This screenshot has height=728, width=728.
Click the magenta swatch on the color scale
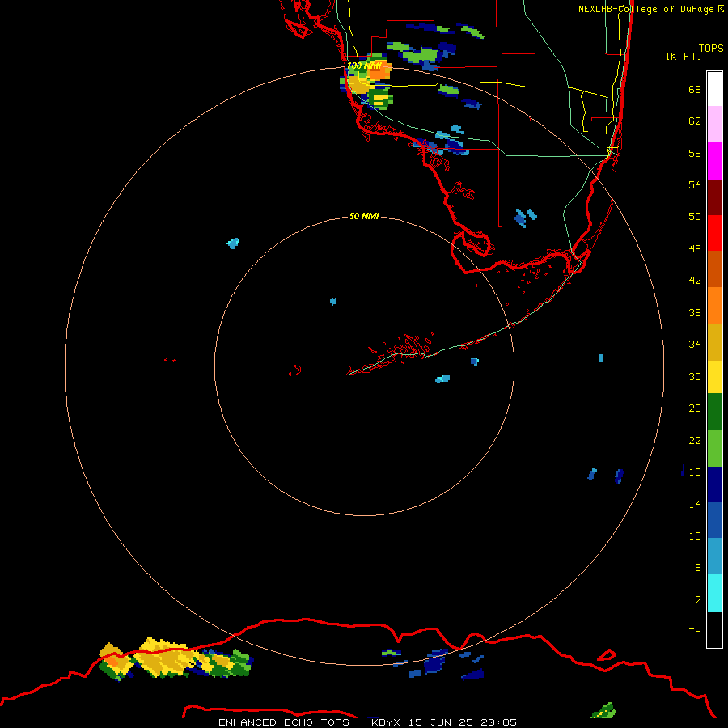click(714, 161)
